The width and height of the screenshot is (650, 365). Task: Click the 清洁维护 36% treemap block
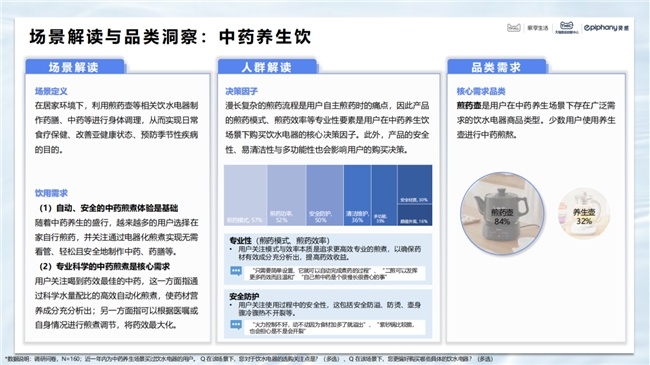357,195
